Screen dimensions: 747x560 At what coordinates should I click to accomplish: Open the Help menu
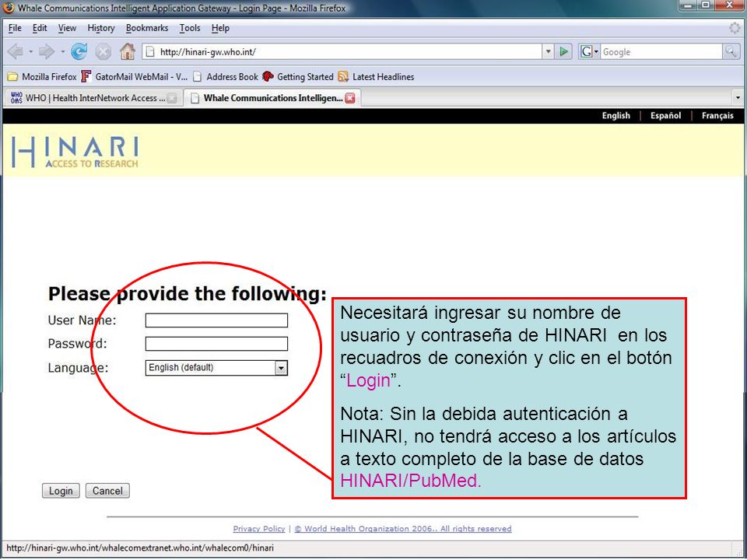[220, 28]
